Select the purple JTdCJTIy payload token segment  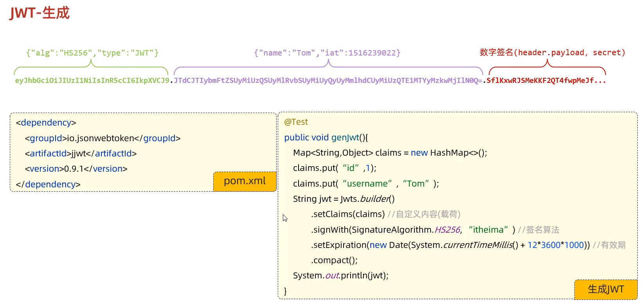click(x=328, y=81)
